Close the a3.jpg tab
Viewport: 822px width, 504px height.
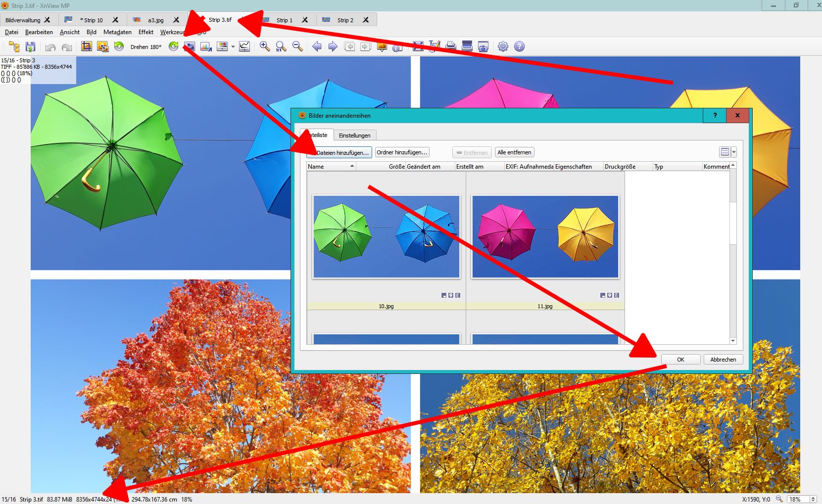coord(176,20)
